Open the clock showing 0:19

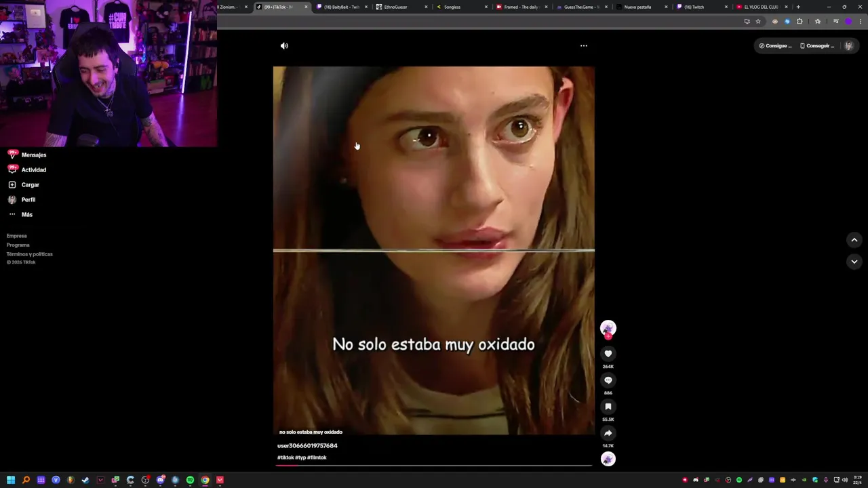858,480
